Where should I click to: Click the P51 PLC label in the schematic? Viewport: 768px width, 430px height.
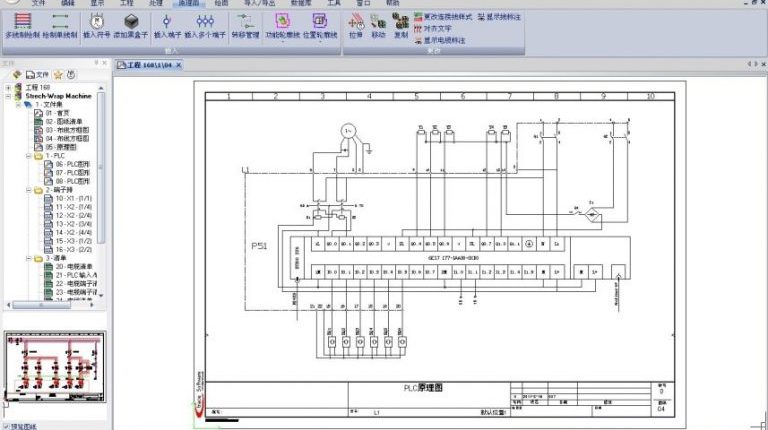[259, 246]
